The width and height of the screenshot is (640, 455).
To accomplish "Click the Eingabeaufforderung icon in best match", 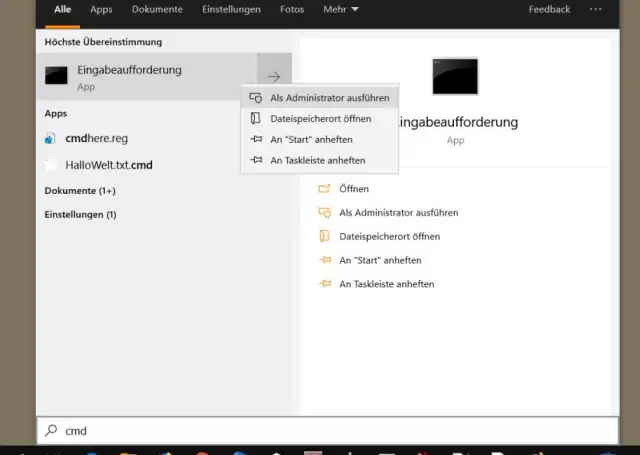I will pyautogui.click(x=56, y=76).
